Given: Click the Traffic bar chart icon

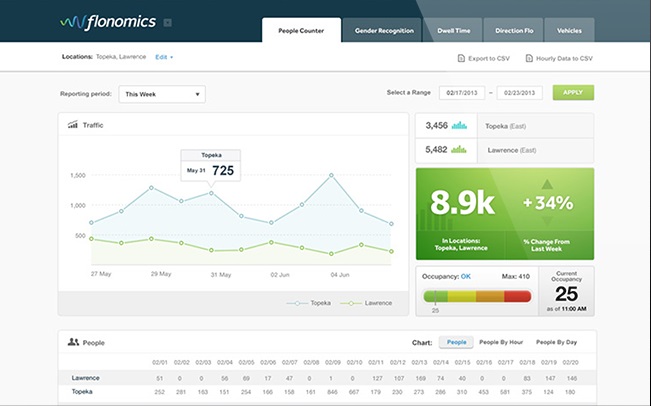Looking at the screenshot, I should pyautogui.click(x=73, y=125).
